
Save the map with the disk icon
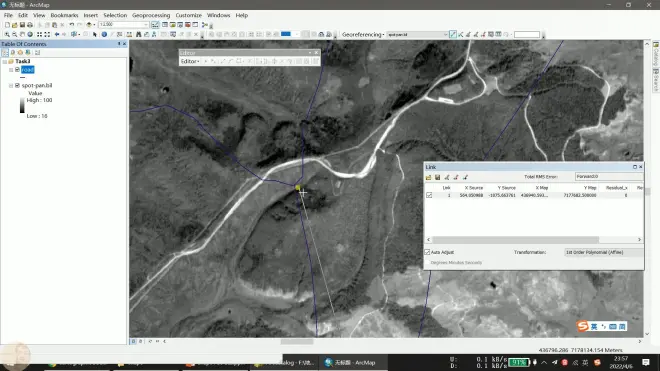[x=22, y=25]
